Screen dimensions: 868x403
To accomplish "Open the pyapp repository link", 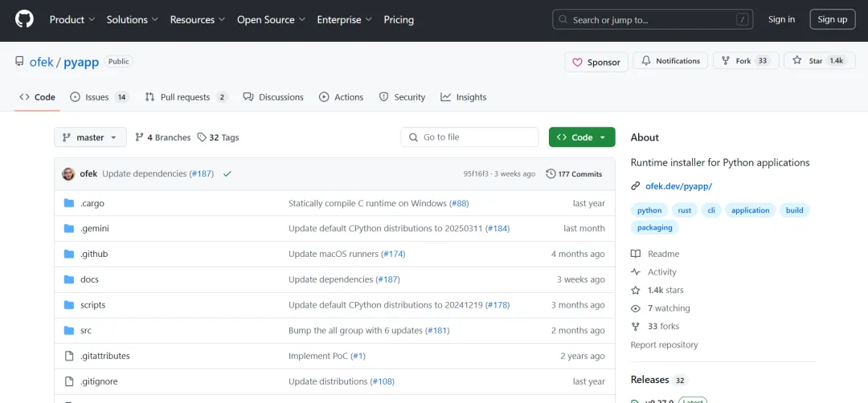I will 81,62.
